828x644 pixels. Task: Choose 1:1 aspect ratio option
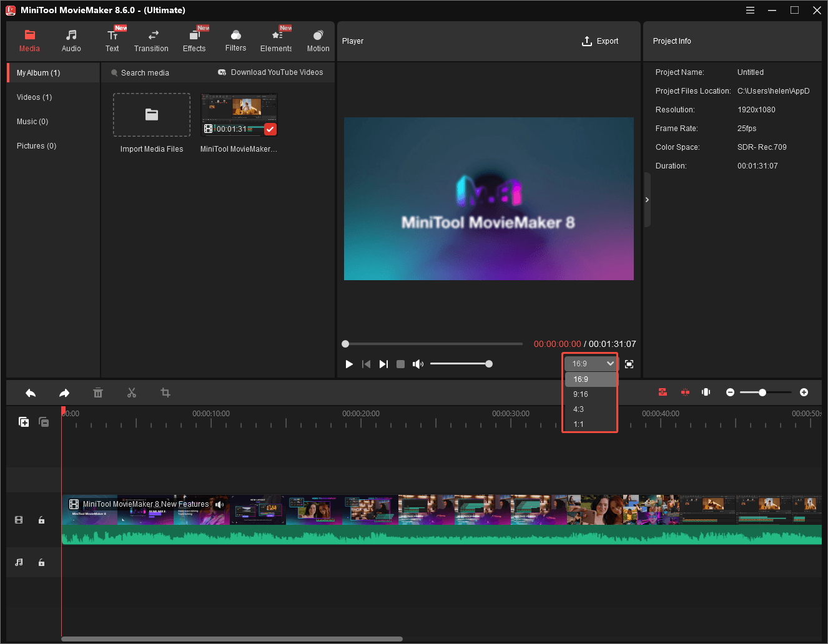(x=591, y=424)
